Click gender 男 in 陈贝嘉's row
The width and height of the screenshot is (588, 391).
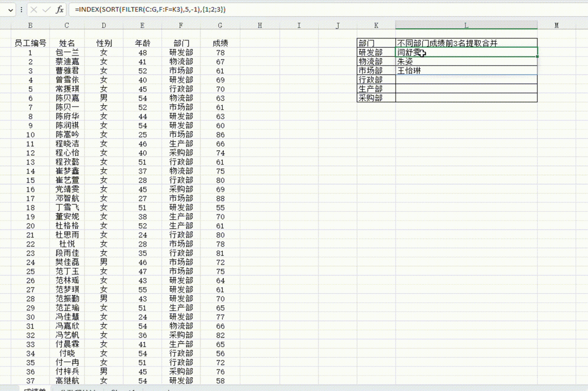pos(104,98)
